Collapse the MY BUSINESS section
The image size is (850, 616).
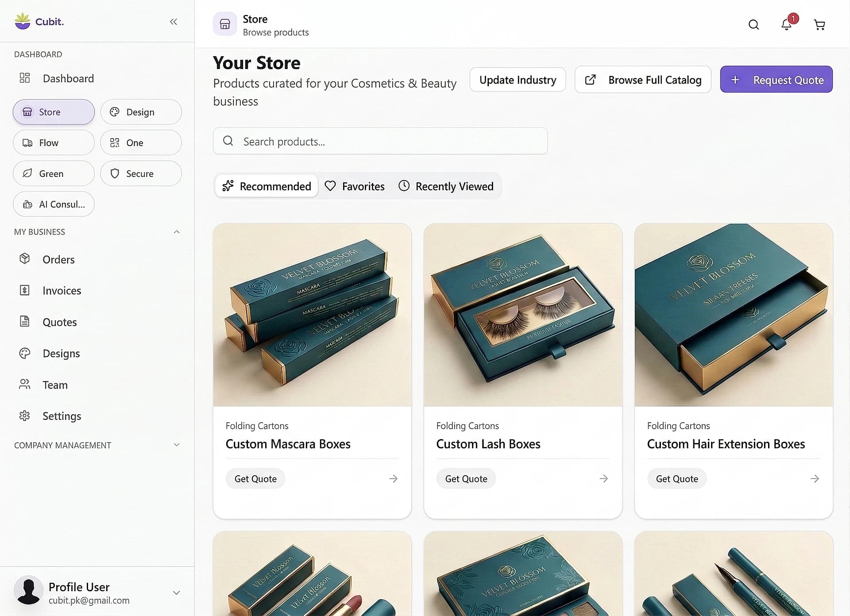[x=177, y=231]
